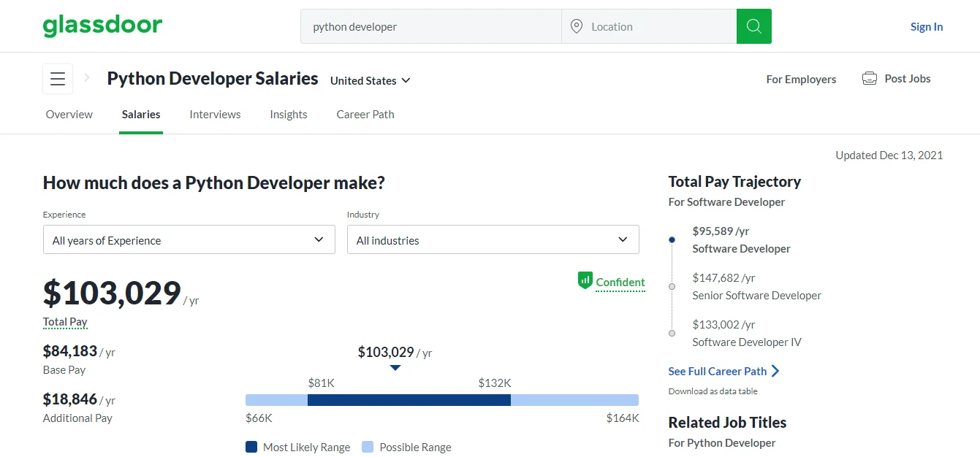
Task: Expand the All years of Experience dropdown
Action: [189, 239]
